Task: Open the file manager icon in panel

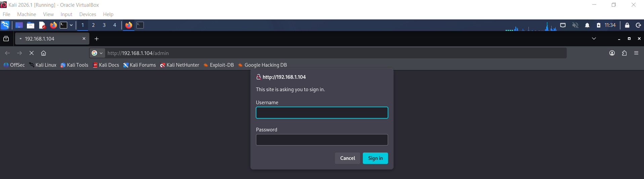Action: [x=31, y=25]
